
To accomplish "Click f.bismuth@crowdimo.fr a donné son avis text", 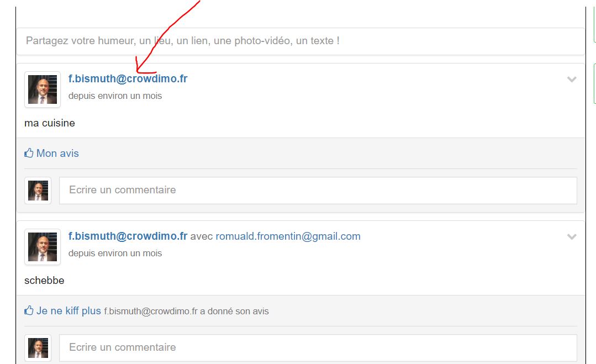I will pyautogui.click(x=186, y=311).
